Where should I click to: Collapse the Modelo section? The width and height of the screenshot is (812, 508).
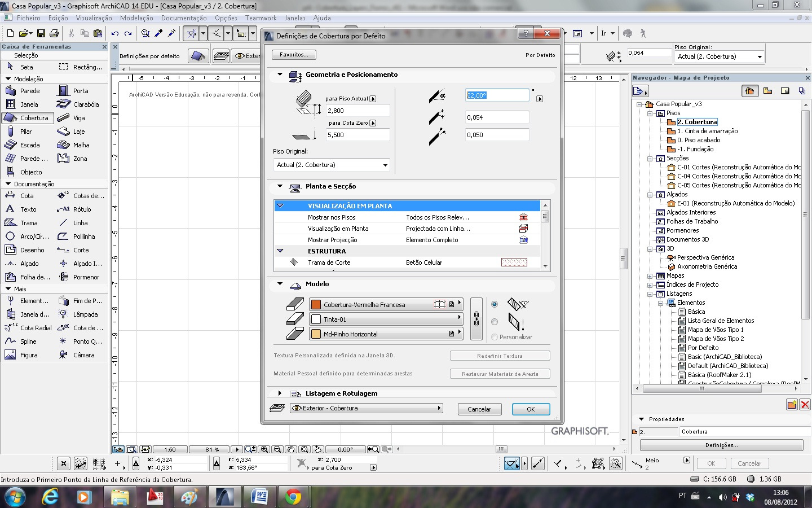(x=280, y=284)
